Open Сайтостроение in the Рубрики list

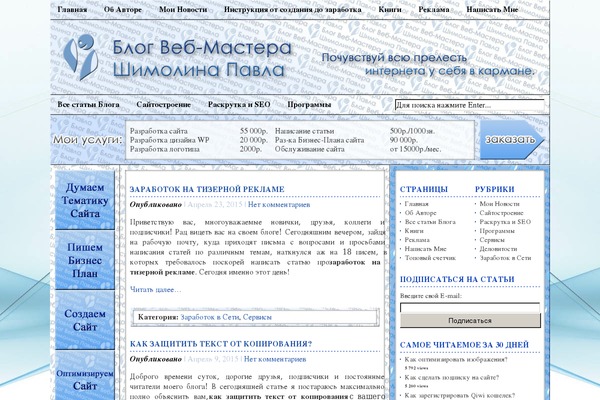pos(501,213)
